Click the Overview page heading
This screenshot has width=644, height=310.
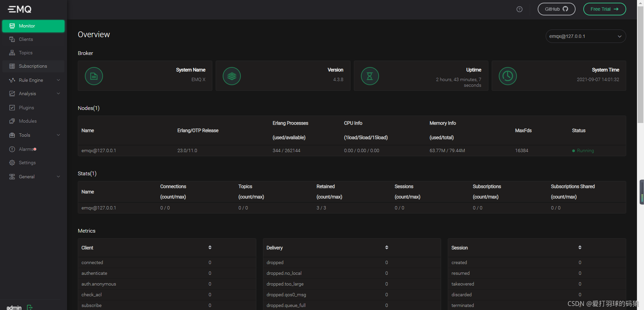pos(94,35)
